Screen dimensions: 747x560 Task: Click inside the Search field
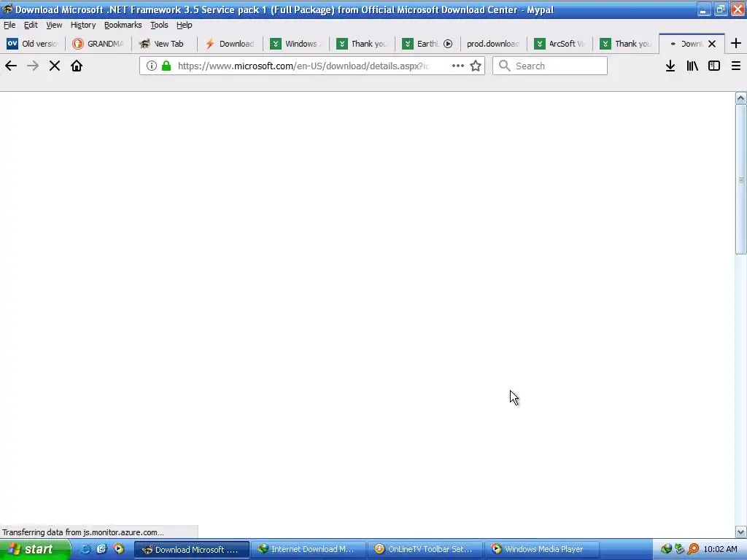pos(550,66)
